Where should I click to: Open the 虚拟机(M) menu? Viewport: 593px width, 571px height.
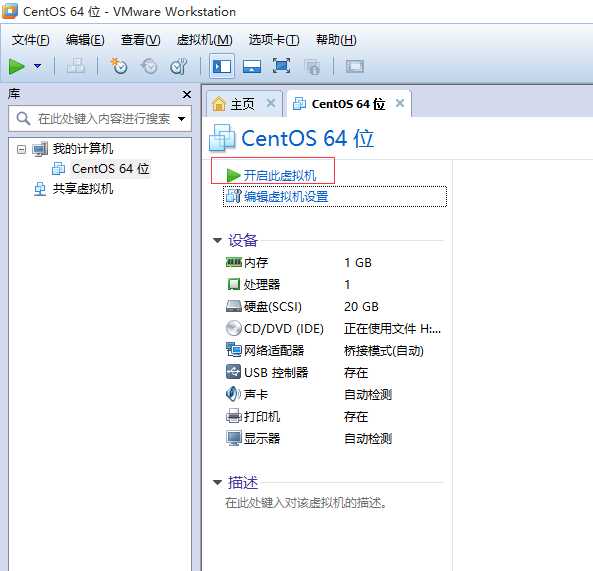[x=204, y=40]
